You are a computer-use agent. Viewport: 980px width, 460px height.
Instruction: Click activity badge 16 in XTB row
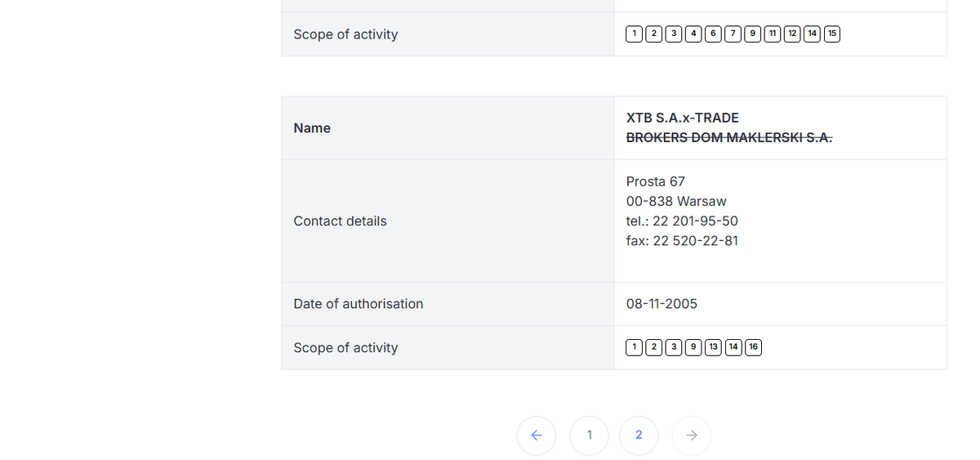point(753,347)
